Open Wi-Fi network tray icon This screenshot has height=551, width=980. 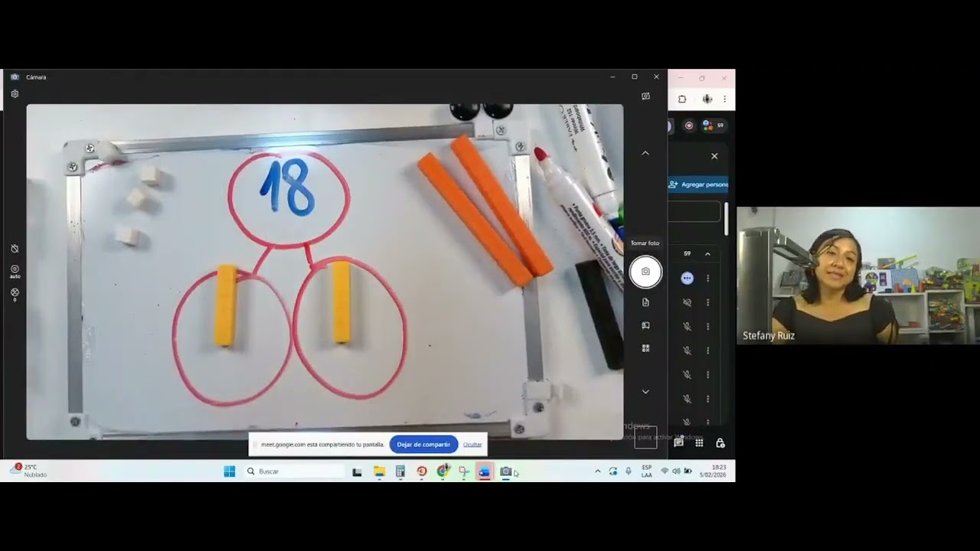tap(664, 471)
